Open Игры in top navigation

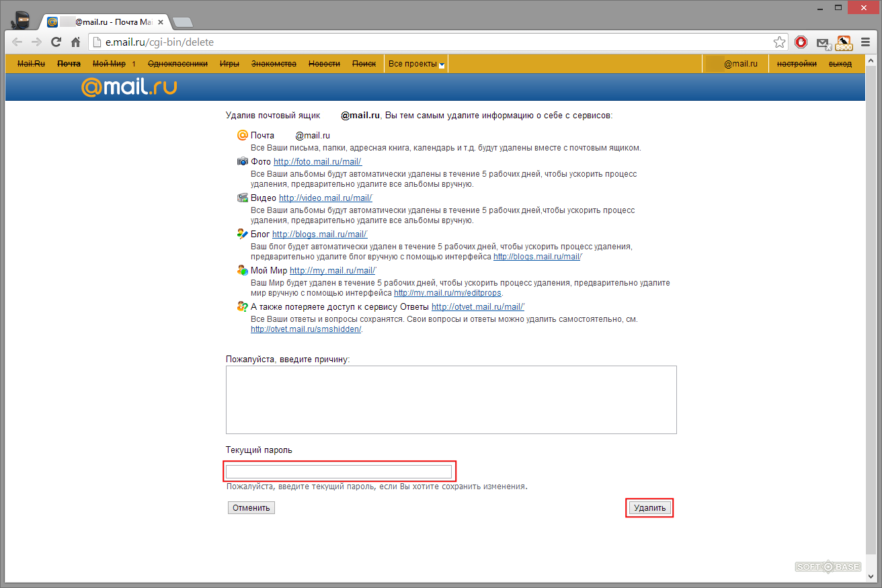(229, 64)
